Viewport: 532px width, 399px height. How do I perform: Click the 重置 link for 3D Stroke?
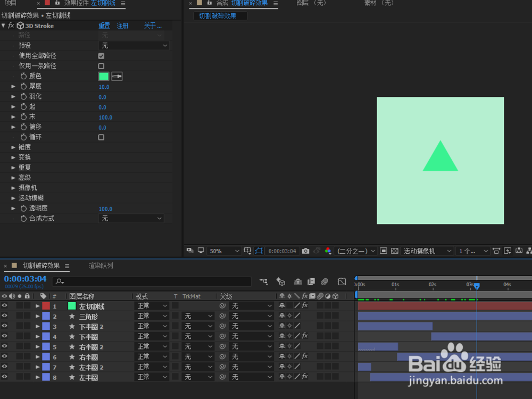tap(104, 26)
